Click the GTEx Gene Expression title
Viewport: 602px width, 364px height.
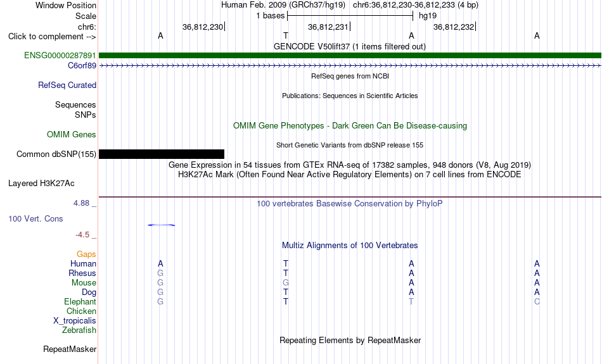pos(350,165)
